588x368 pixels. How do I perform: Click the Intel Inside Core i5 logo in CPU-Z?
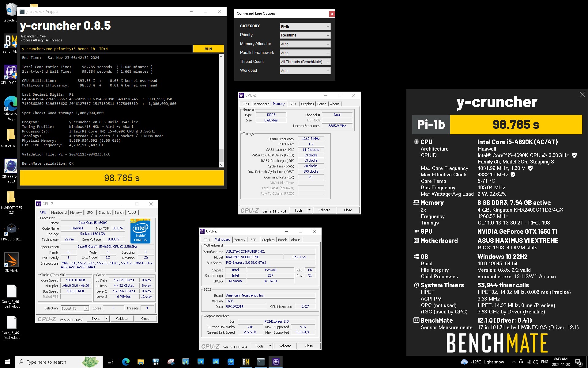pyautogui.click(x=140, y=231)
